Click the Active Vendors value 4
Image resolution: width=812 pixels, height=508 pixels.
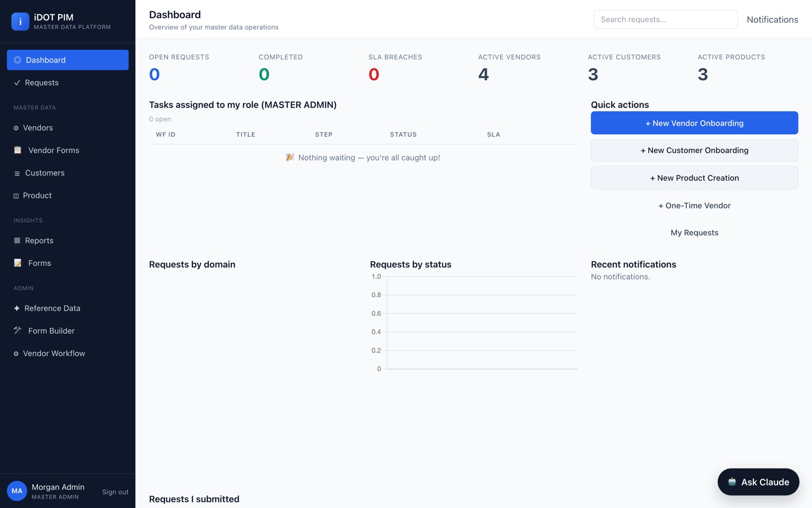pos(483,74)
